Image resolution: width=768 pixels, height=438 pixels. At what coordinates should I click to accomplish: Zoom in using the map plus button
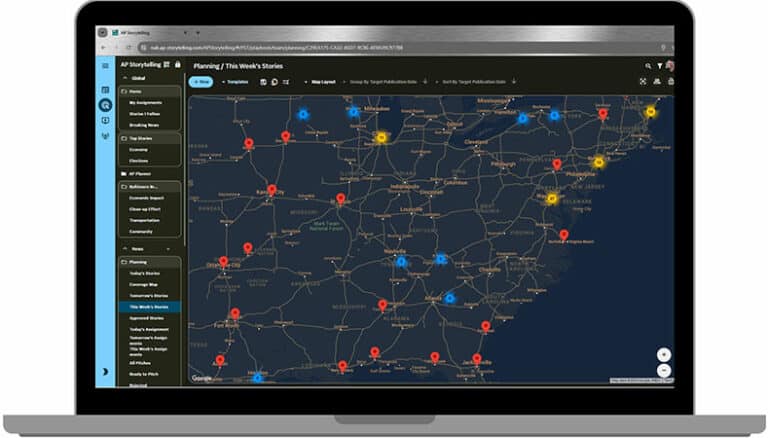664,354
